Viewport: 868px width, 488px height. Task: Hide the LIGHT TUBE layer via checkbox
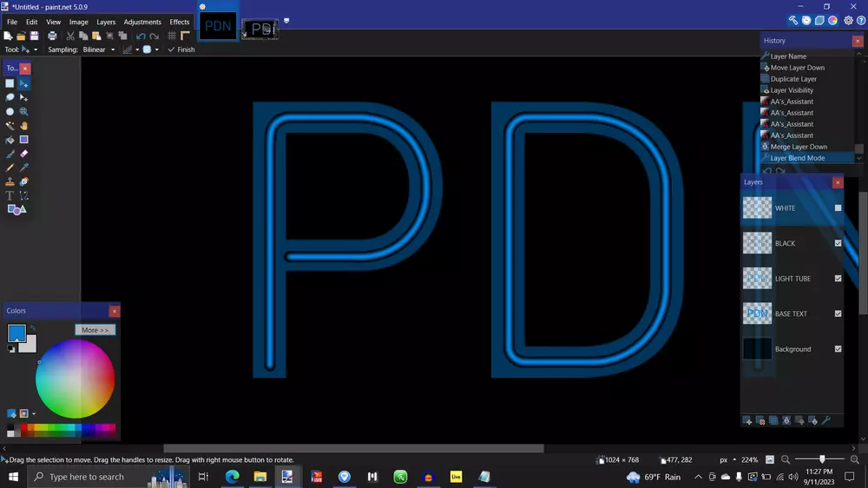pyautogui.click(x=838, y=279)
